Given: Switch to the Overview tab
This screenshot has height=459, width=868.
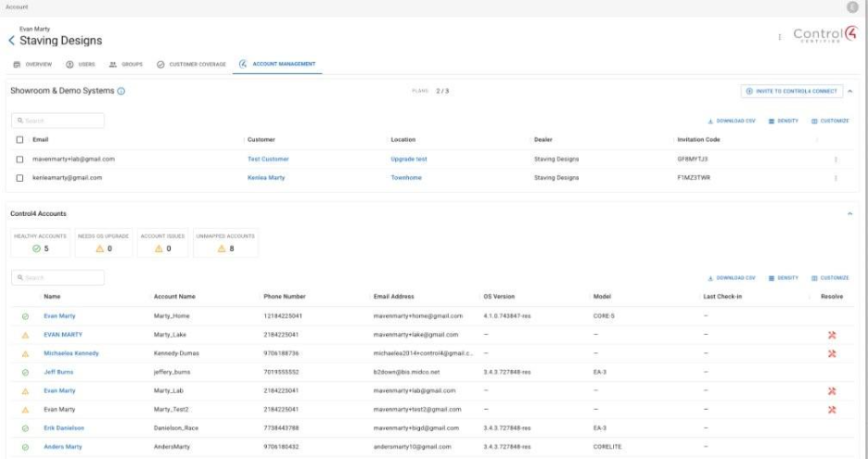Looking at the screenshot, I should 32,65.
